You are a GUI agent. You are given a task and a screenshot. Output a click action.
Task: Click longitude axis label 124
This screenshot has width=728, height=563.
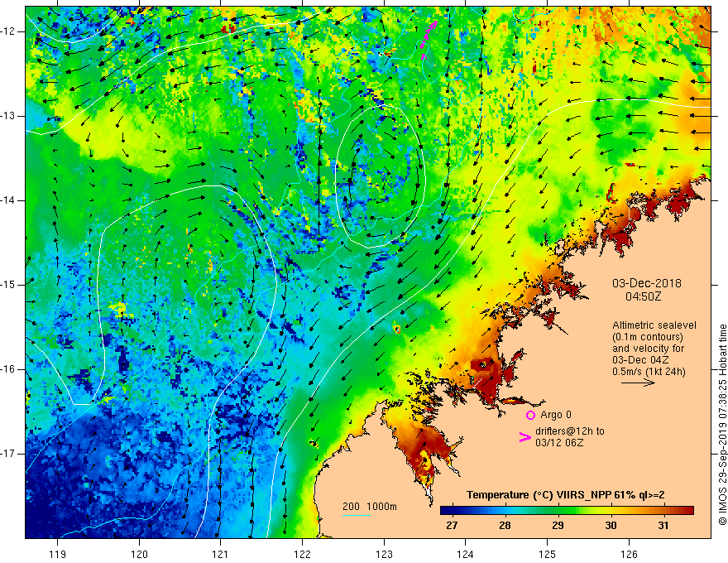(x=465, y=554)
